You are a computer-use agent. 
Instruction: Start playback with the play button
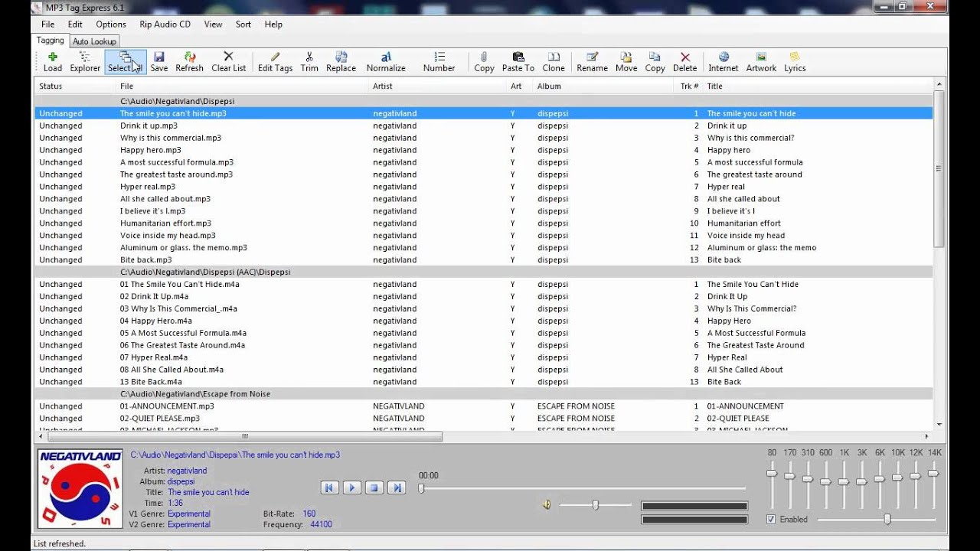click(x=352, y=487)
